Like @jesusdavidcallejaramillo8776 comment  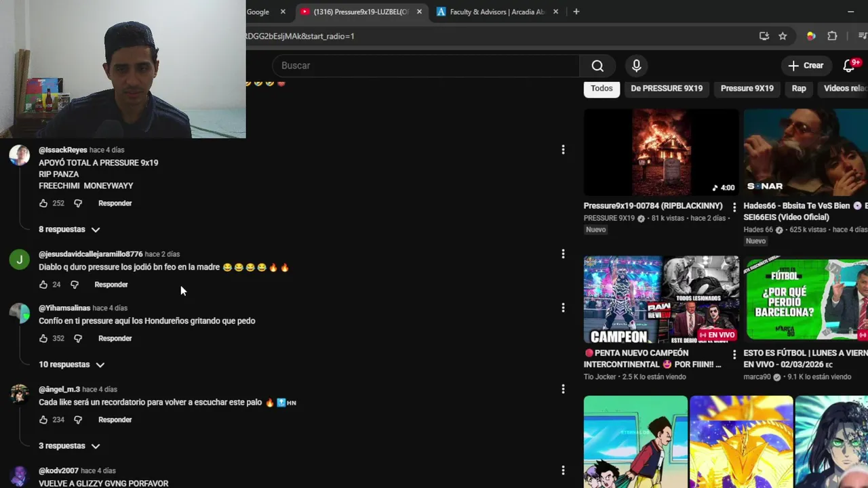(43, 285)
